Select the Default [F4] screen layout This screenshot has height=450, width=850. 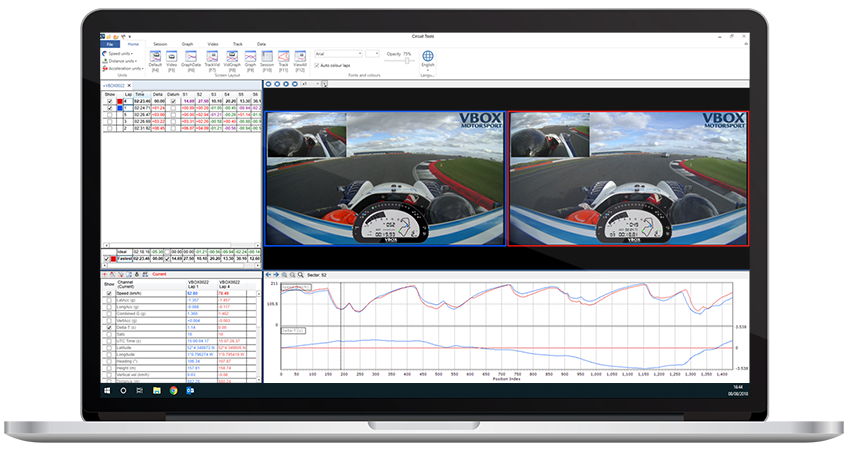point(155,61)
